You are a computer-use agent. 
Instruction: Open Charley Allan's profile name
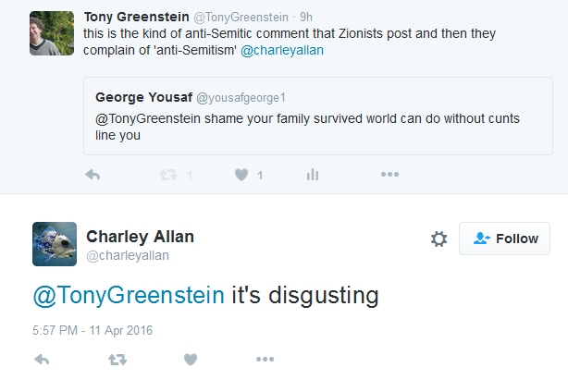click(x=140, y=237)
